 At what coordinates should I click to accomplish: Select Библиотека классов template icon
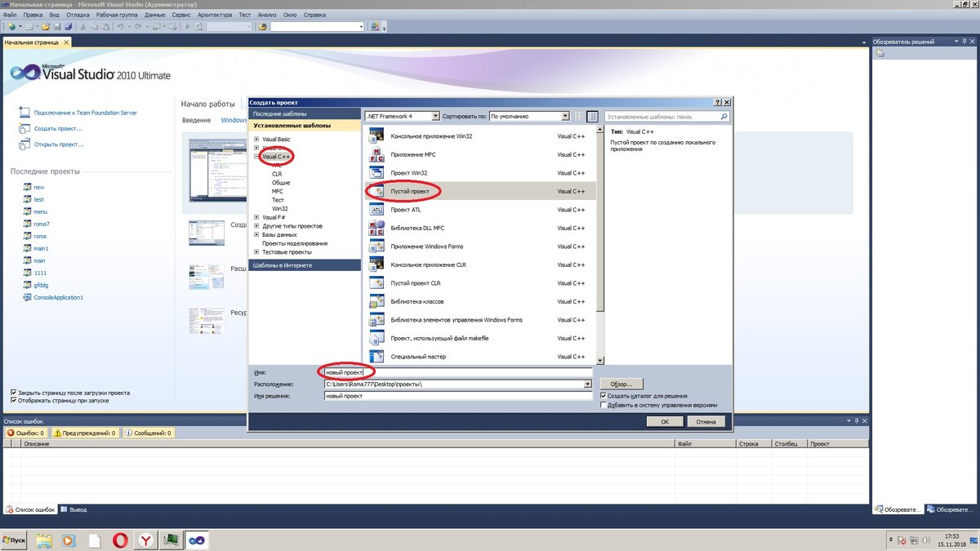(x=376, y=301)
